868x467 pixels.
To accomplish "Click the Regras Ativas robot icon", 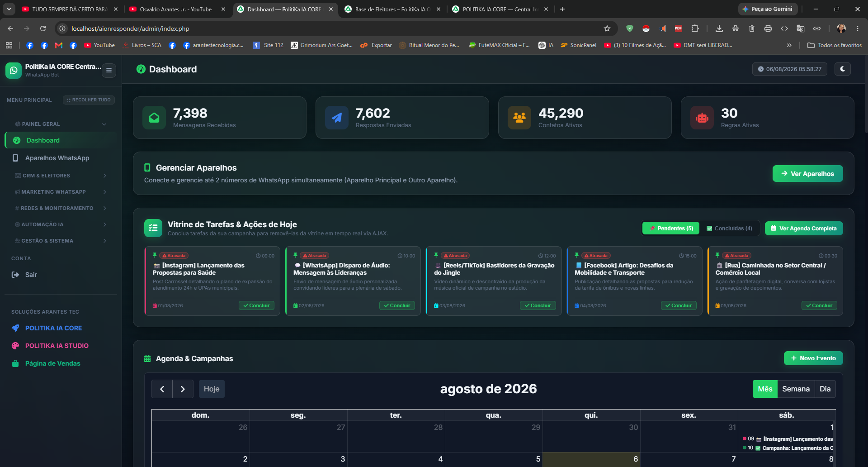I will coord(702,118).
